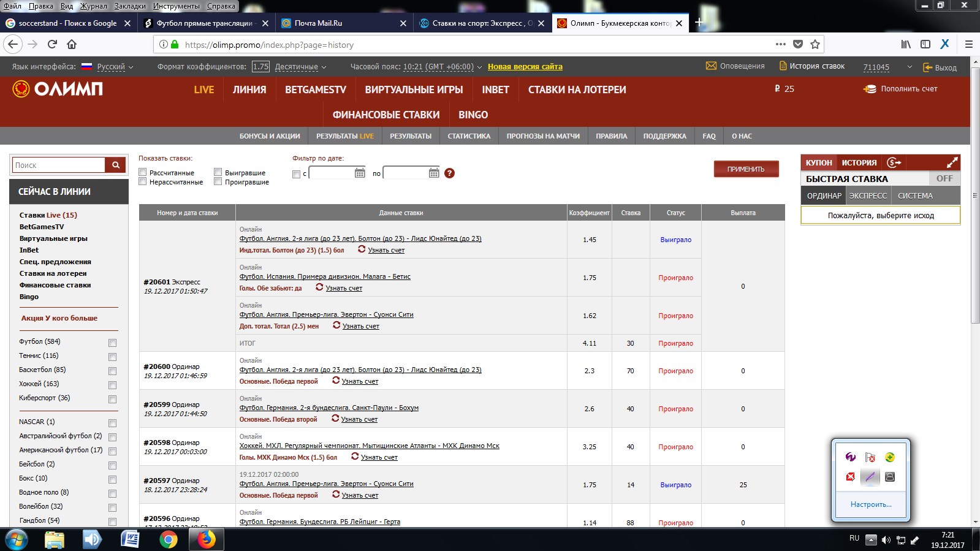This screenshot has width=980, height=551.
Task: Open the new browser tab plus button
Action: pyautogui.click(x=698, y=23)
